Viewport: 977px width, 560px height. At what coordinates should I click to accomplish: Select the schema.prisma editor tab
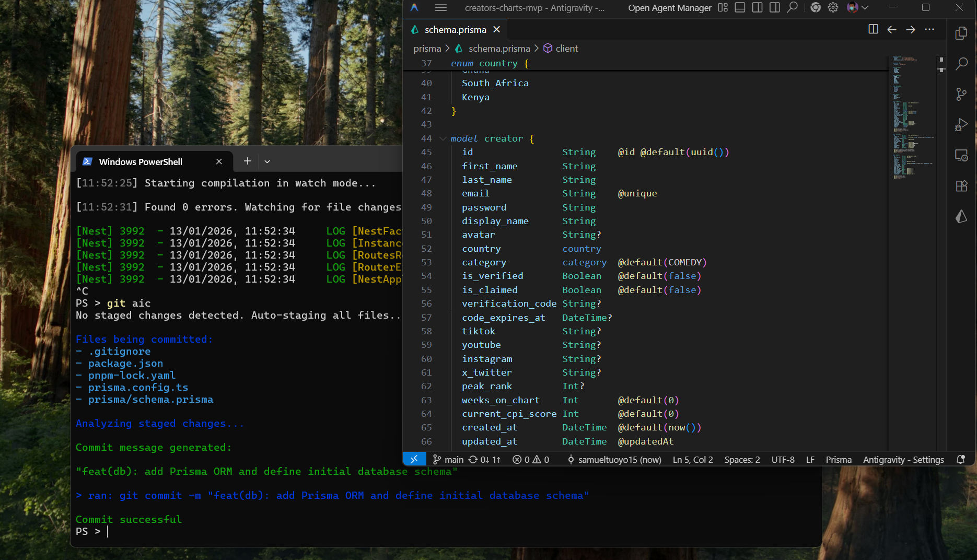click(x=455, y=30)
